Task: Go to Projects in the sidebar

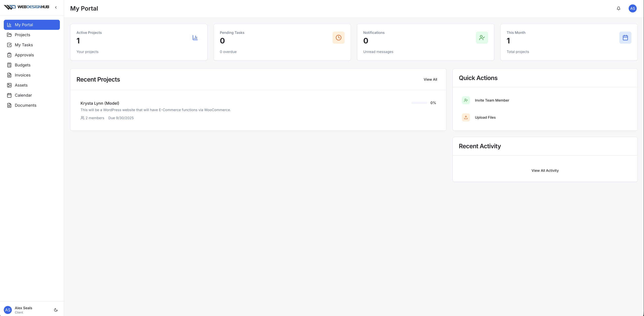Action: (22, 35)
